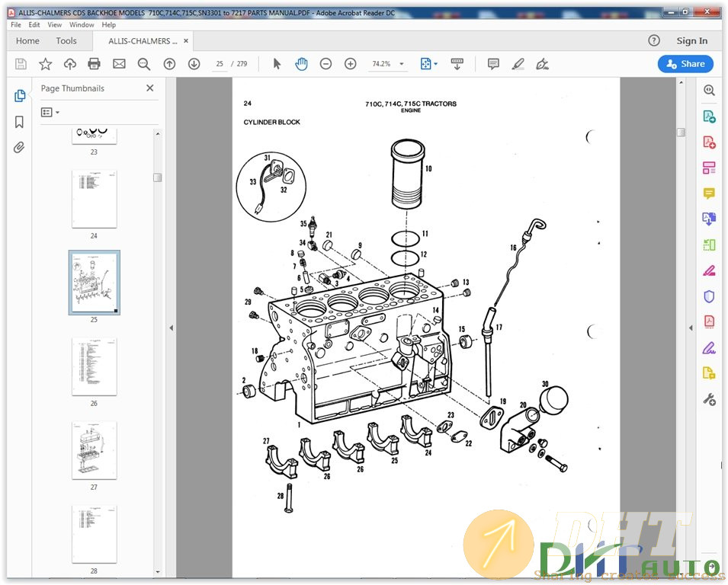Click the 74.2% zoom level field
This screenshot has height=585, width=728.
[x=381, y=64]
